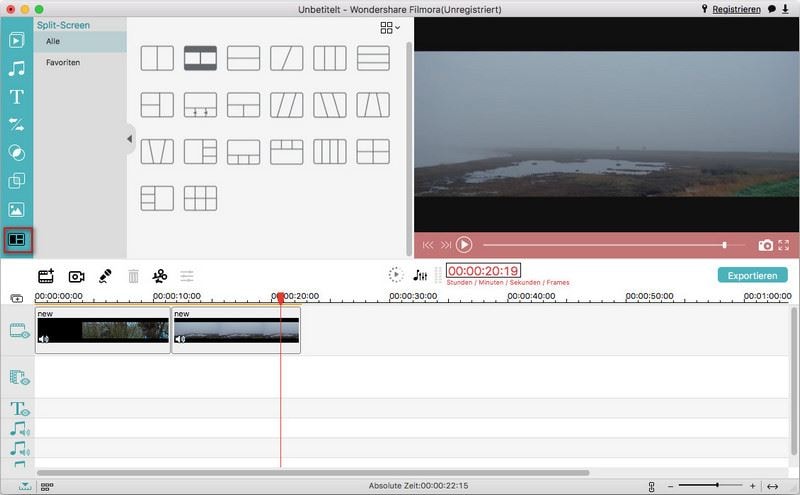
Task: Click the timeline horizontal scrollbar
Action: click(313, 473)
